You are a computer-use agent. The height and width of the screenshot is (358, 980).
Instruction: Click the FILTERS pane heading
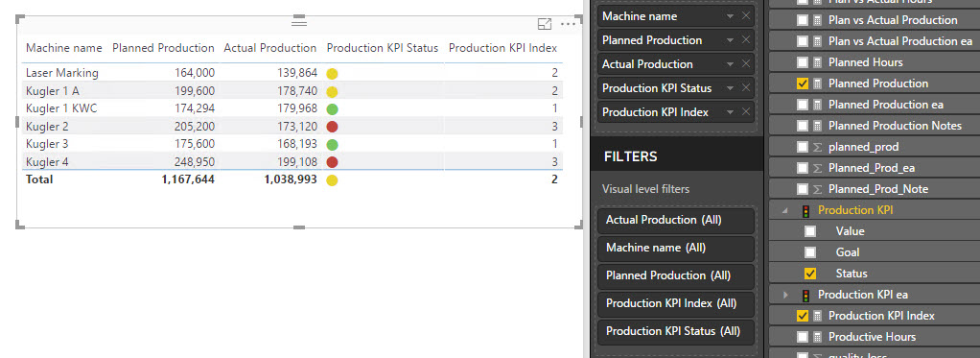tap(631, 156)
